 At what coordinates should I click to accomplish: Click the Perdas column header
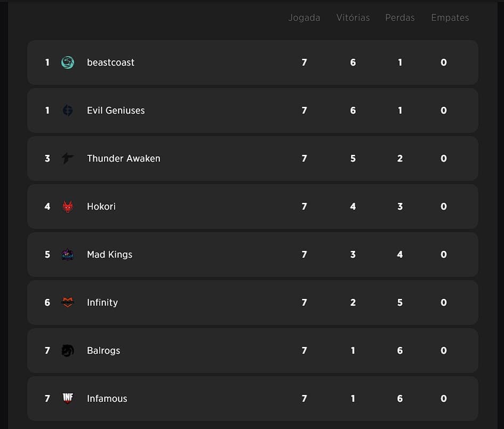400,18
